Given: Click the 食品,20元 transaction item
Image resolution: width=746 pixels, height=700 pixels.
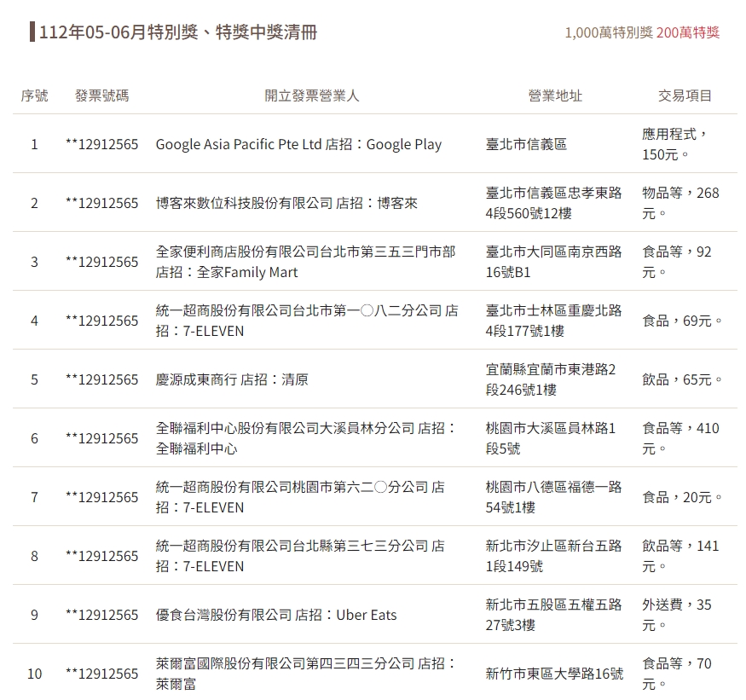Looking at the screenshot, I should 682,497.
